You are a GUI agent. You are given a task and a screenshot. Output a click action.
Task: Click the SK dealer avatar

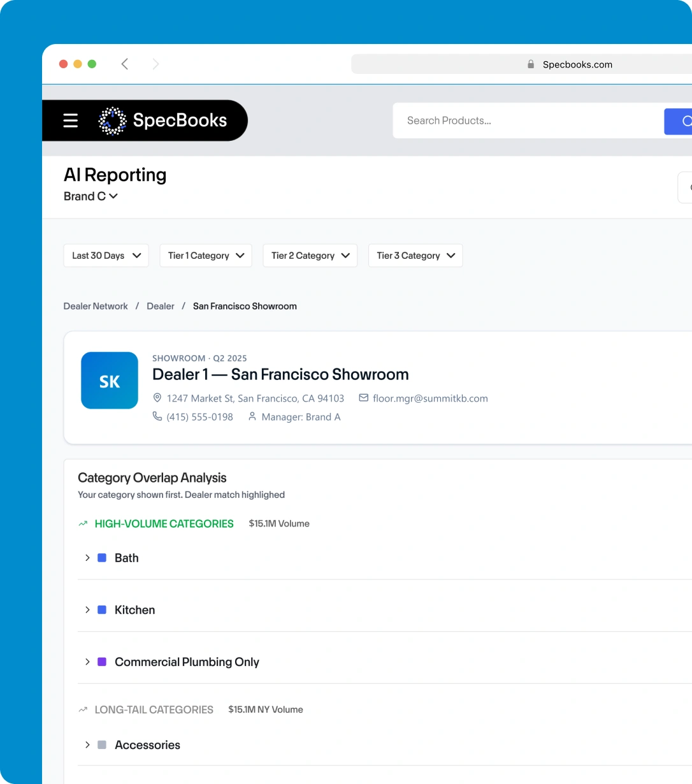point(110,381)
